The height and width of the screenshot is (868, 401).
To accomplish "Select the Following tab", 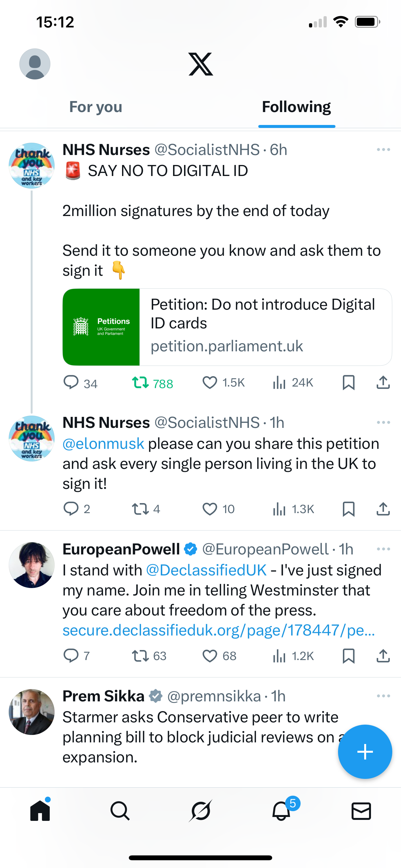I will click(296, 107).
